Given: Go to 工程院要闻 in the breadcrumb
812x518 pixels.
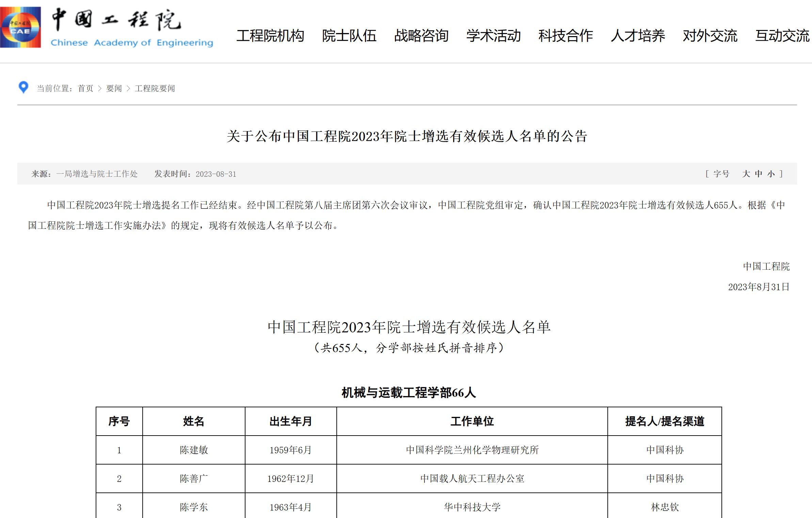Looking at the screenshot, I should pos(155,89).
